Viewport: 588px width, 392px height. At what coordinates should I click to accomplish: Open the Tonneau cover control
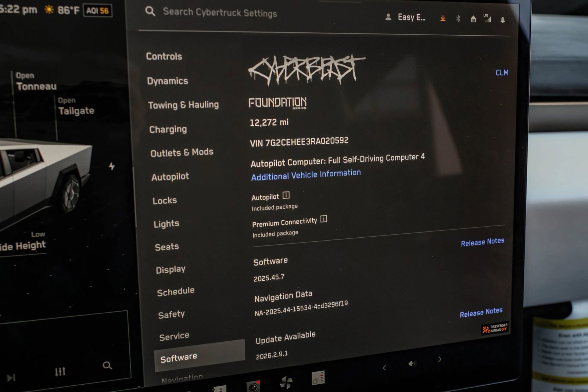[36, 82]
